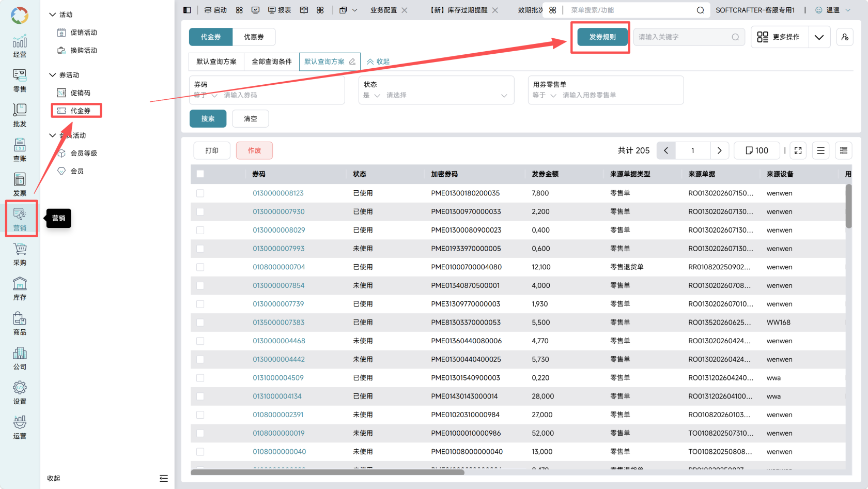
Task: Toggle the select-all checkbox in table header
Action: coord(200,174)
